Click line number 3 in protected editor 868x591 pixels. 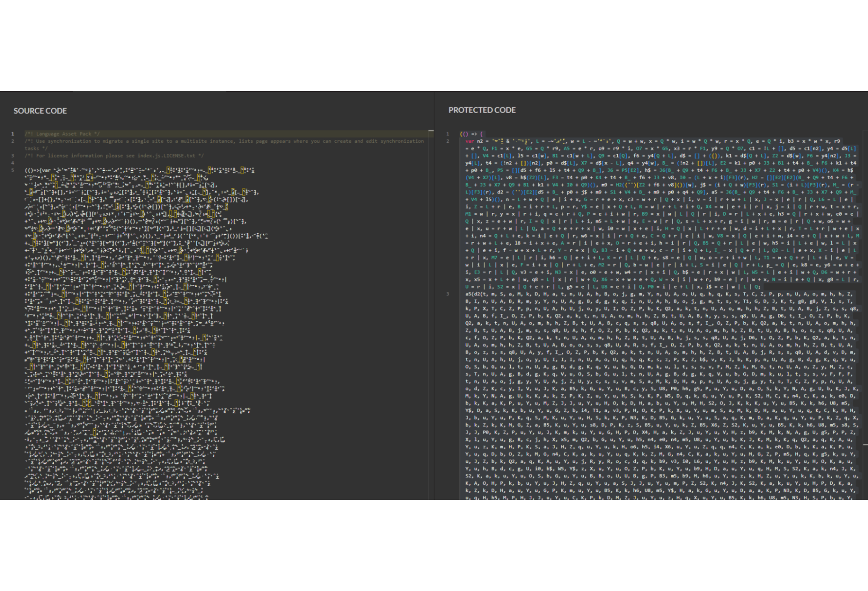tap(447, 294)
